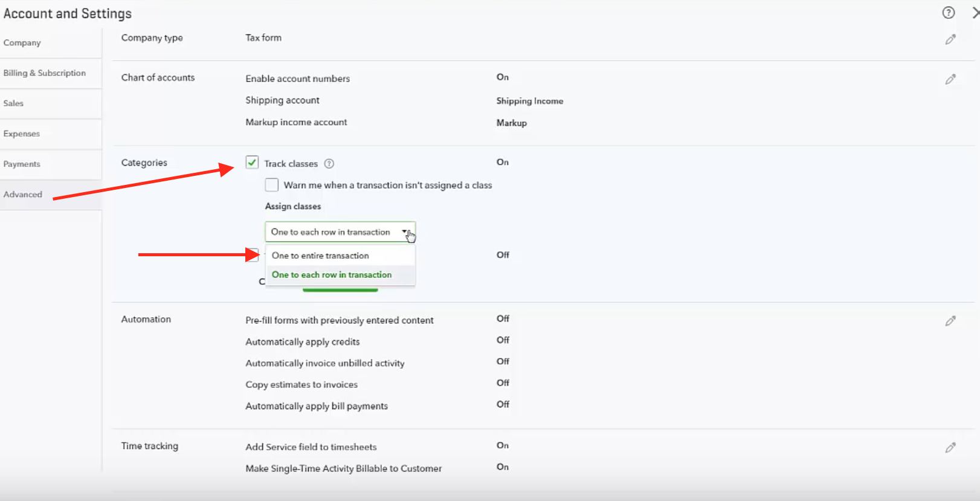Go to the Sales settings tab

tap(13, 103)
